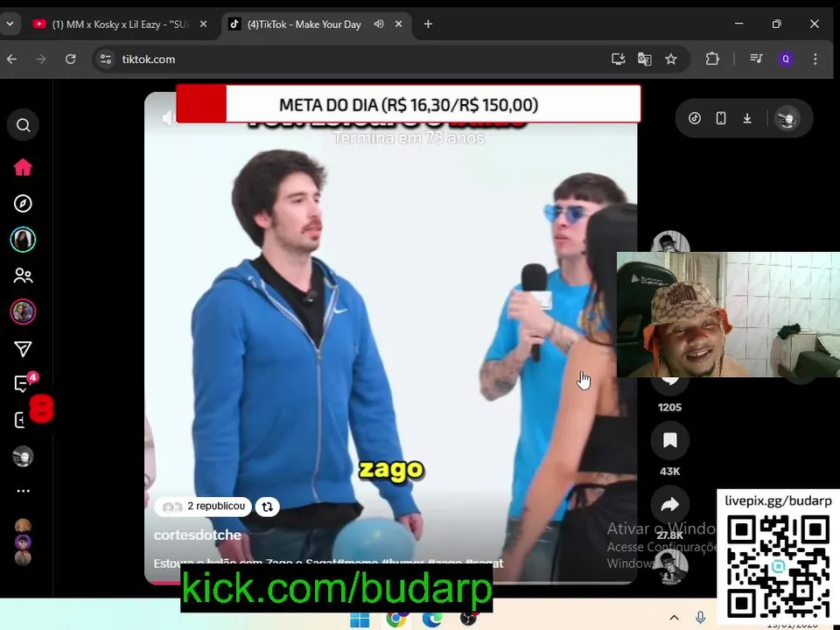This screenshot has width=840, height=630.
Task: Open the pink-ringed live avatar in sidebar
Action: [23, 311]
